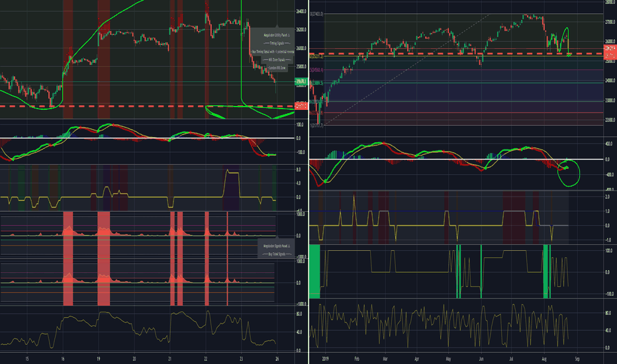Click date label 26 on left time axis

click(277, 359)
